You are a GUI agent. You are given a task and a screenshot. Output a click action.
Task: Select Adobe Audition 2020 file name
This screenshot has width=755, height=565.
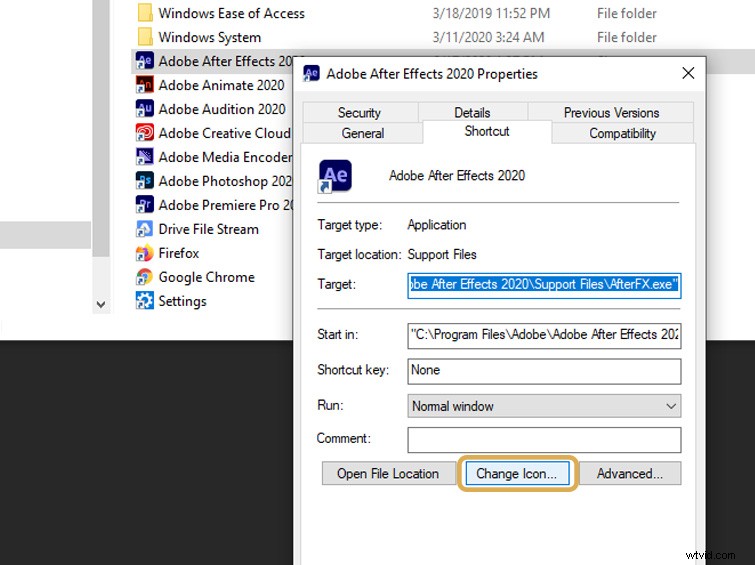(x=222, y=109)
